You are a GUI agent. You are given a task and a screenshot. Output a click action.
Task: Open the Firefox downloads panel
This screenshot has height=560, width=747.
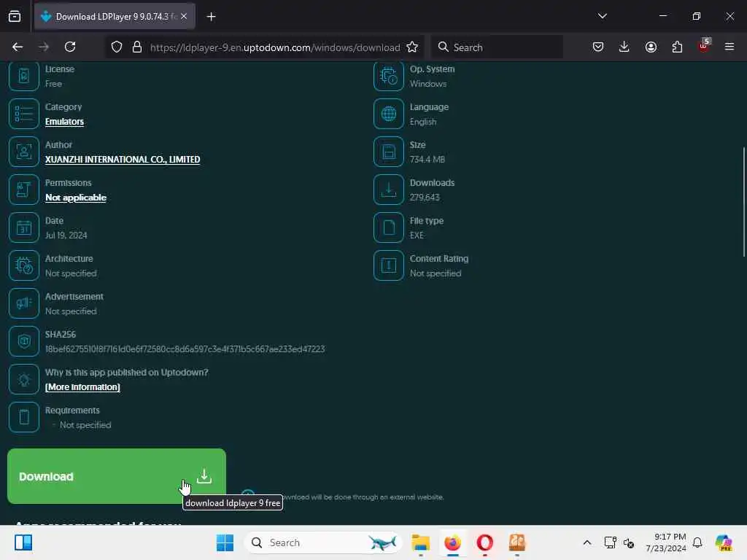(624, 47)
